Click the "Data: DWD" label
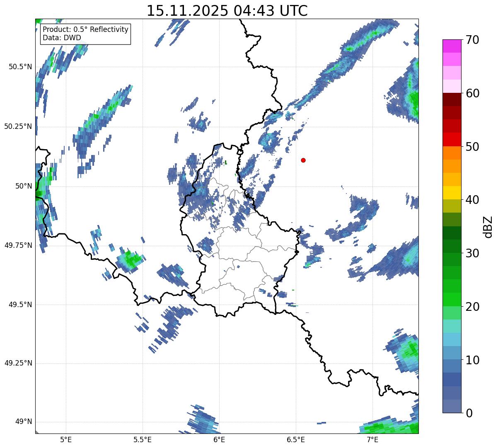Viewport: 498px width, 448px height. [x=62, y=38]
